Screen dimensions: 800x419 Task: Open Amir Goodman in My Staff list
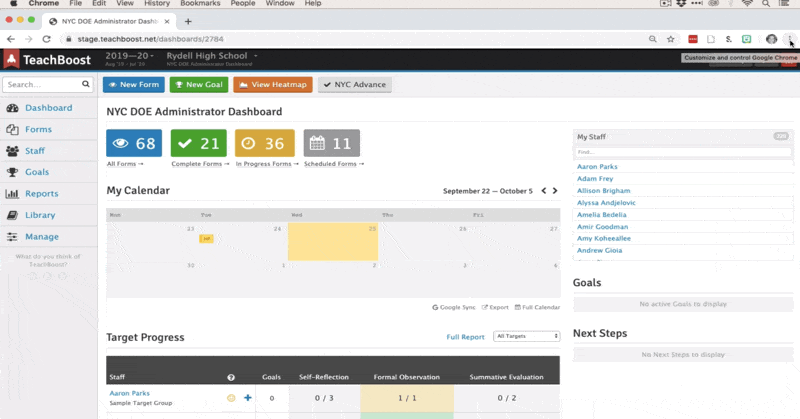click(x=603, y=227)
